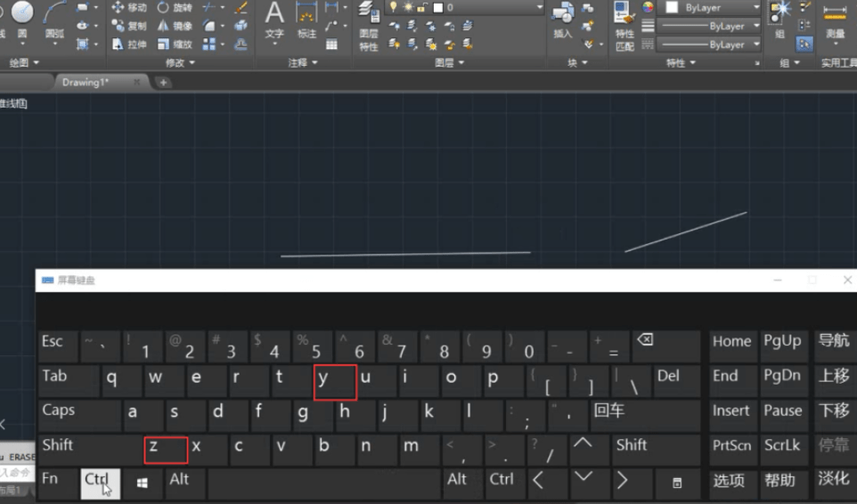The width and height of the screenshot is (857, 504).
Task: Switch to the Drawing1* tab
Action: click(x=86, y=83)
